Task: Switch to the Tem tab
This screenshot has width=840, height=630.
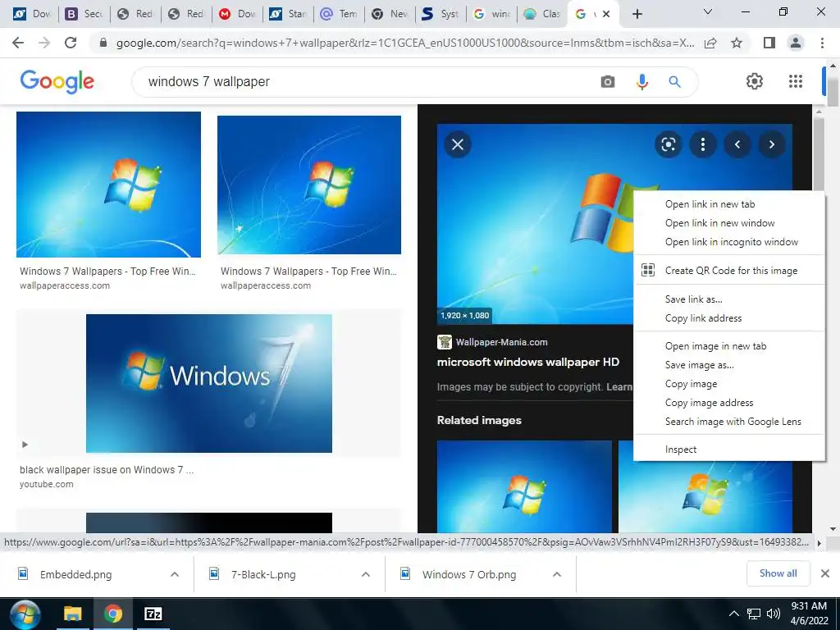Action: pos(339,14)
